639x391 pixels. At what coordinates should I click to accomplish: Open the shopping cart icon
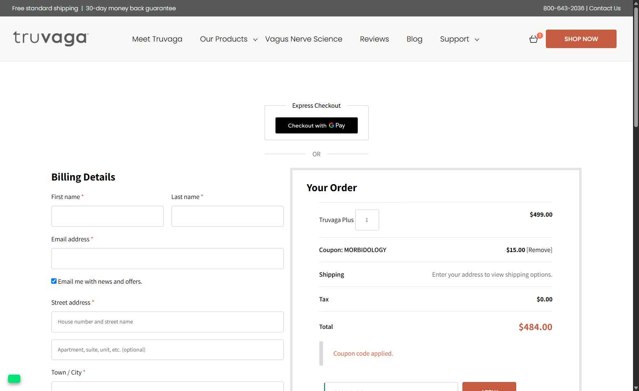tap(533, 39)
